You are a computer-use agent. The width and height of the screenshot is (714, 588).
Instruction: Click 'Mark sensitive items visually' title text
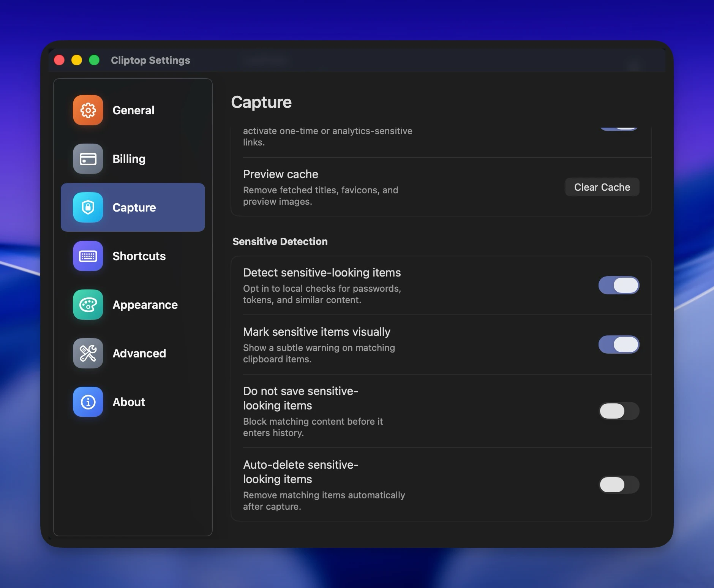[317, 332]
